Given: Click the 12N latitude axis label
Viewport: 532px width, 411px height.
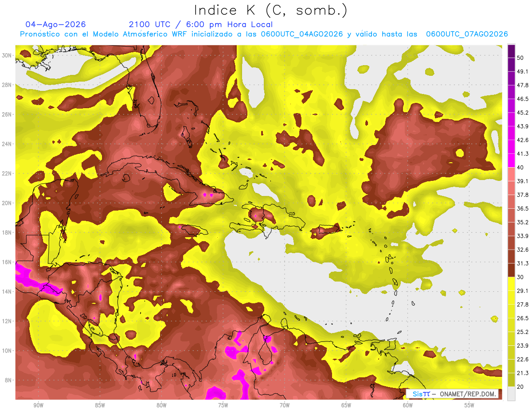Looking at the screenshot, I should (8, 321).
